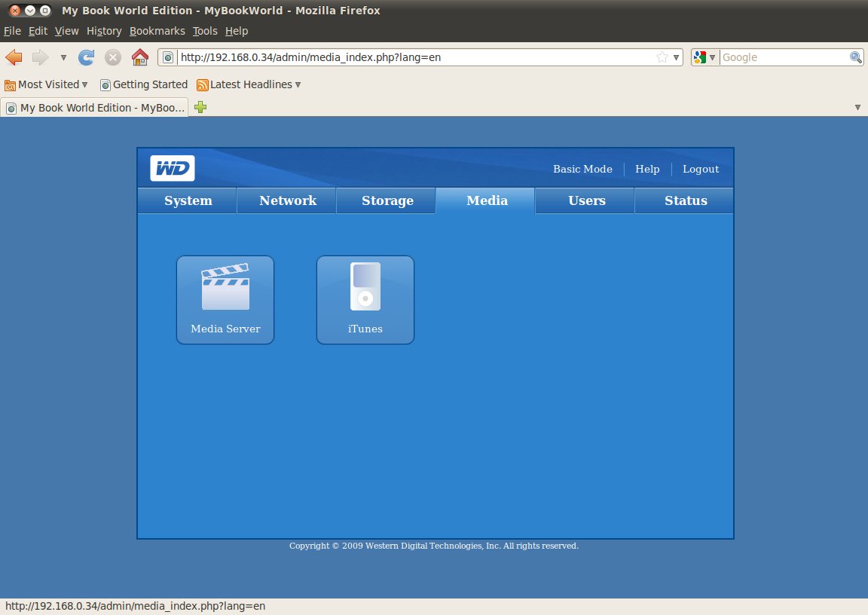
Task: Switch to the Storage tab
Action: [x=387, y=200]
